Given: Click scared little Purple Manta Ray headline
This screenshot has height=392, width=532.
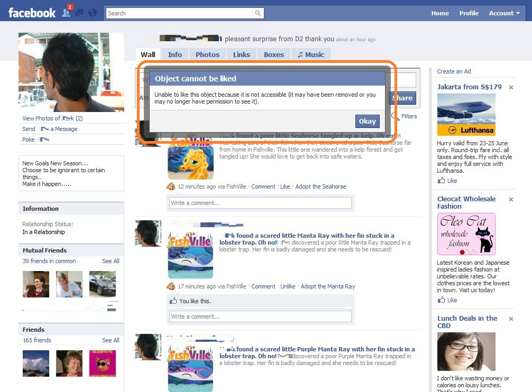Looking at the screenshot, I should point(317,352).
